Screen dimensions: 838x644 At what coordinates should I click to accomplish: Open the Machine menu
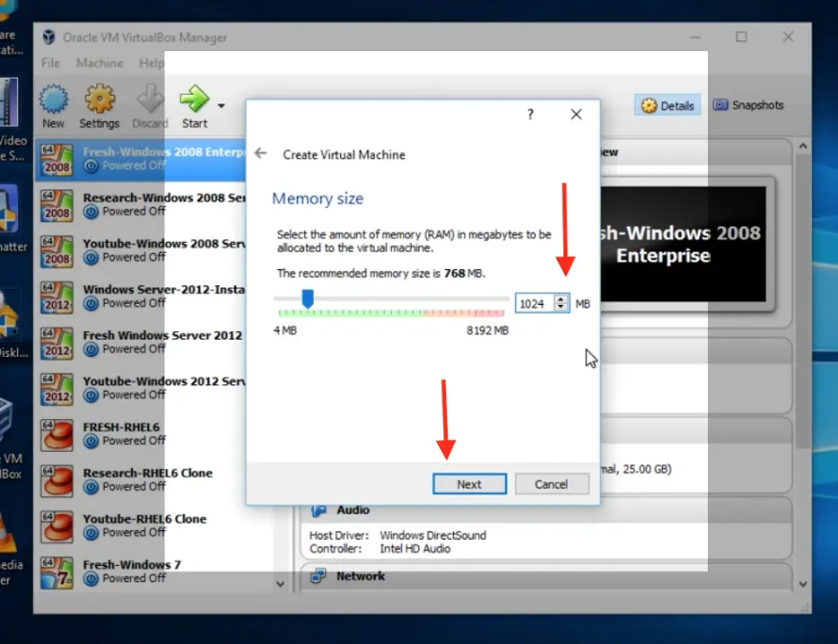[99, 63]
